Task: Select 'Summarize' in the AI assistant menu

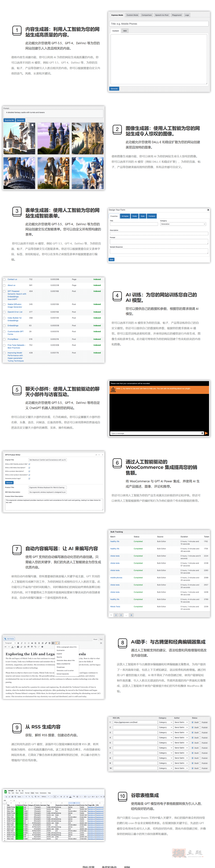Action: (61, 650)
